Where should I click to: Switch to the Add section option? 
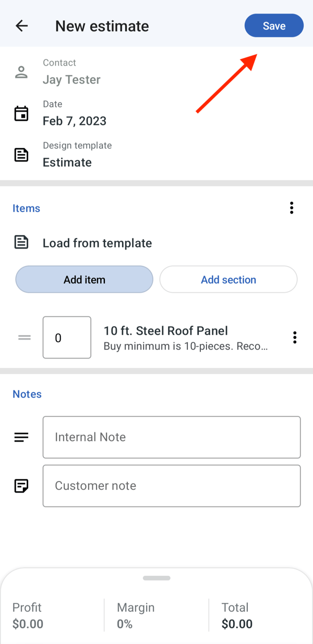(228, 279)
